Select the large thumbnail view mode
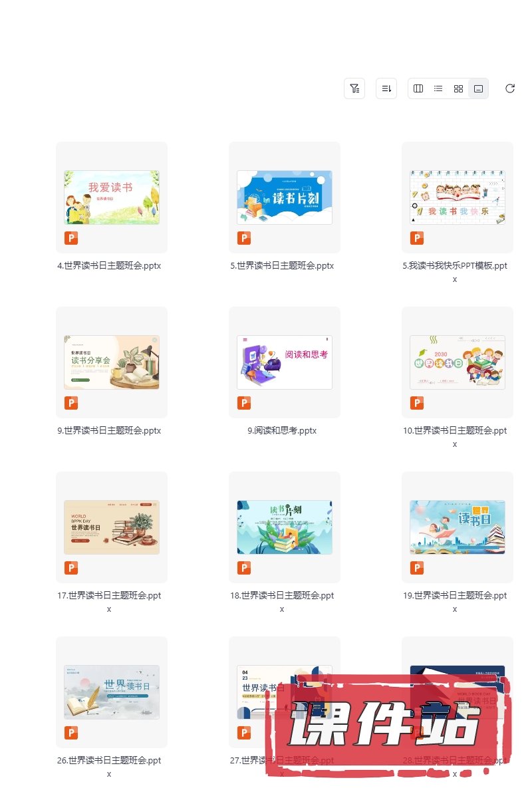Image resolution: width=532 pixels, height=798 pixels. pos(478,88)
